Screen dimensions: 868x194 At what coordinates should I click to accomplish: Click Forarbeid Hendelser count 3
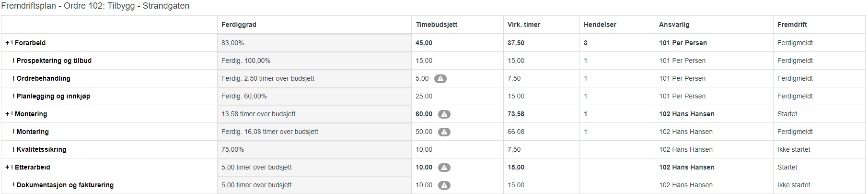click(x=586, y=43)
